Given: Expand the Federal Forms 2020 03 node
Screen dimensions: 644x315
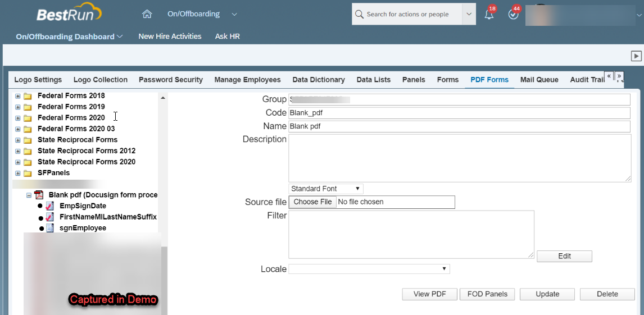Looking at the screenshot, I should click(x=17, y=129).
